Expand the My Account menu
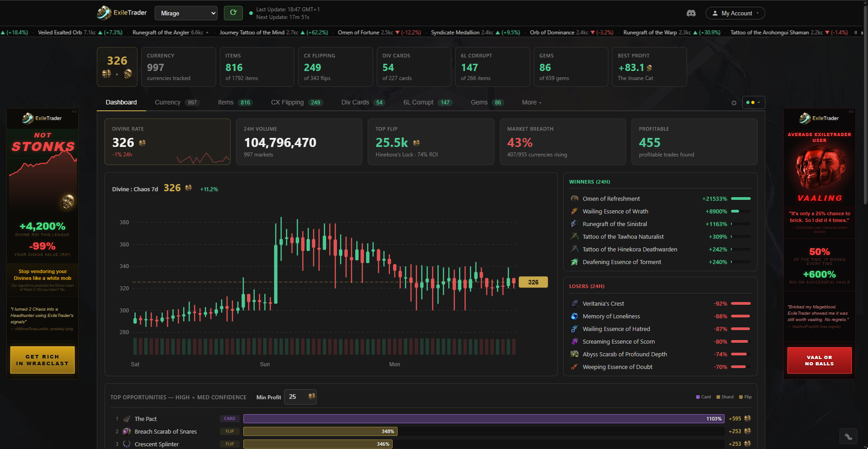The image size is (868, 449). point(735,13)
